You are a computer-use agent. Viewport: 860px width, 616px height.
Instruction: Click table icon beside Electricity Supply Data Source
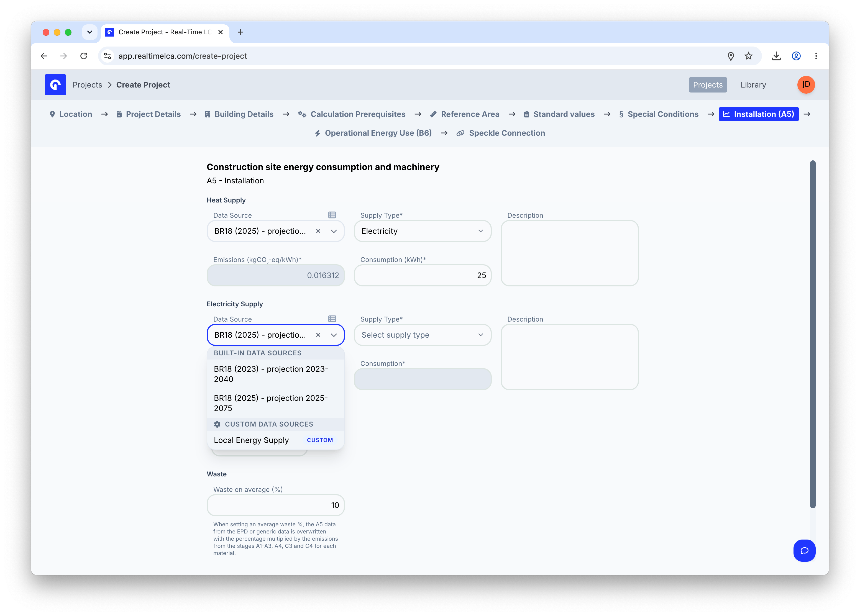[332, 319]
